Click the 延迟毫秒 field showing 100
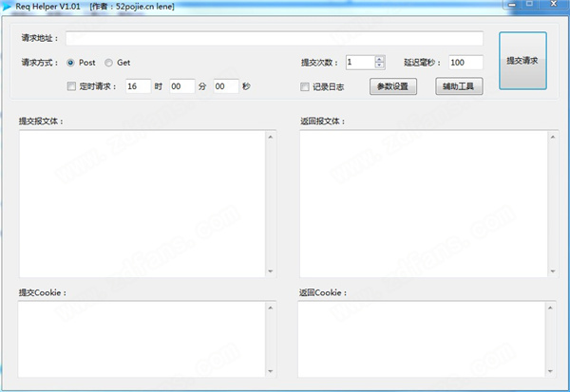This screenshot has height=392, width=570. pos(465,63)
